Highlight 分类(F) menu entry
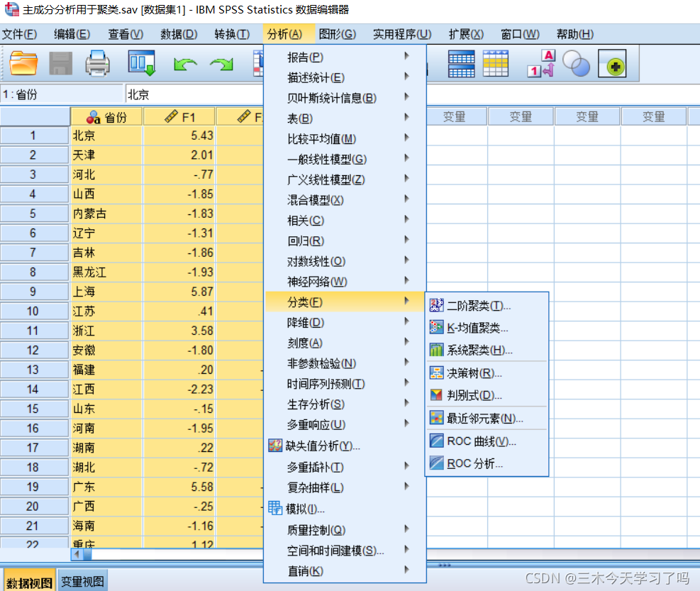Image resolution: width=700 pixels, height=591 pixels. click(x=345, y=302)
